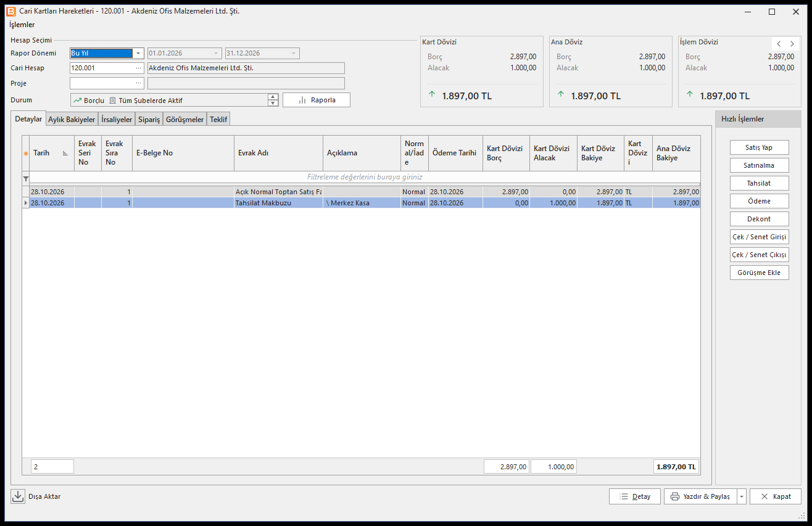Switch to the İrsaliyeler tab

click(117, 120)
